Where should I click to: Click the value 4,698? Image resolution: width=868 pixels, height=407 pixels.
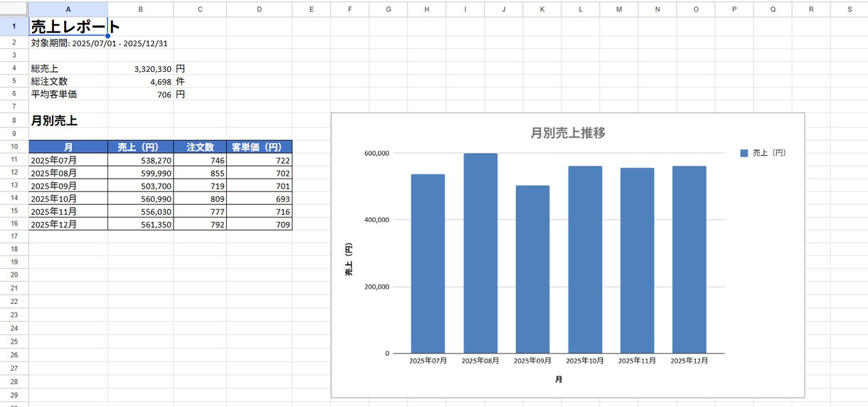click(x=141, y=82)
